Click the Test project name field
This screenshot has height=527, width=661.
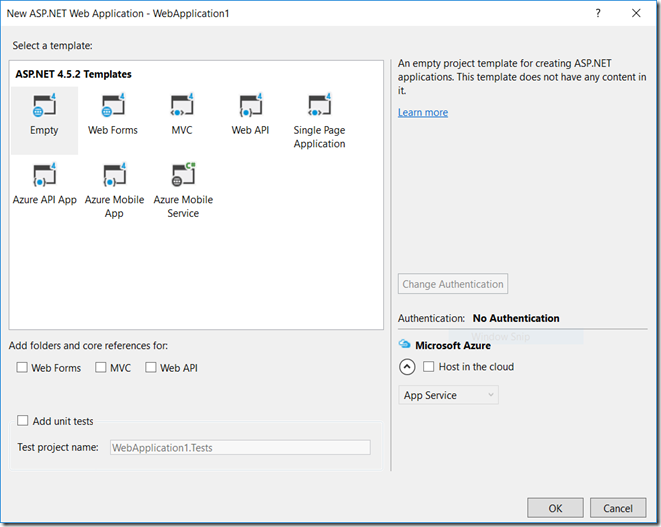click(240, 447)
